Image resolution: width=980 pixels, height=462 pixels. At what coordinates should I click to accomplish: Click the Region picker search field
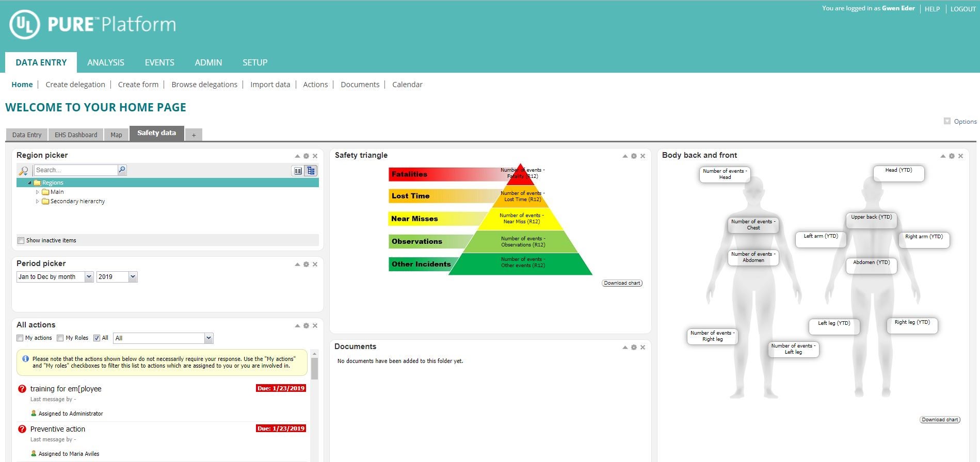click(76, 170)
